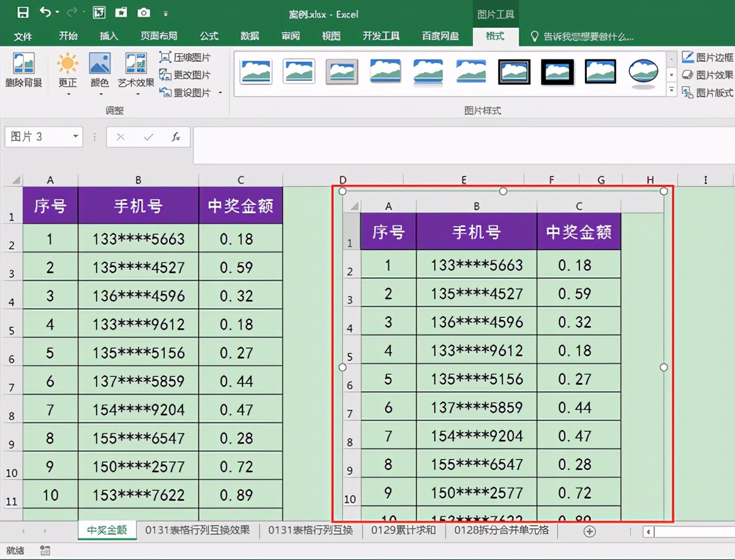Click the Save icon in Quick Access Toolbar
The width and height of the screenshot is (735, 560).
pos(22,12)
